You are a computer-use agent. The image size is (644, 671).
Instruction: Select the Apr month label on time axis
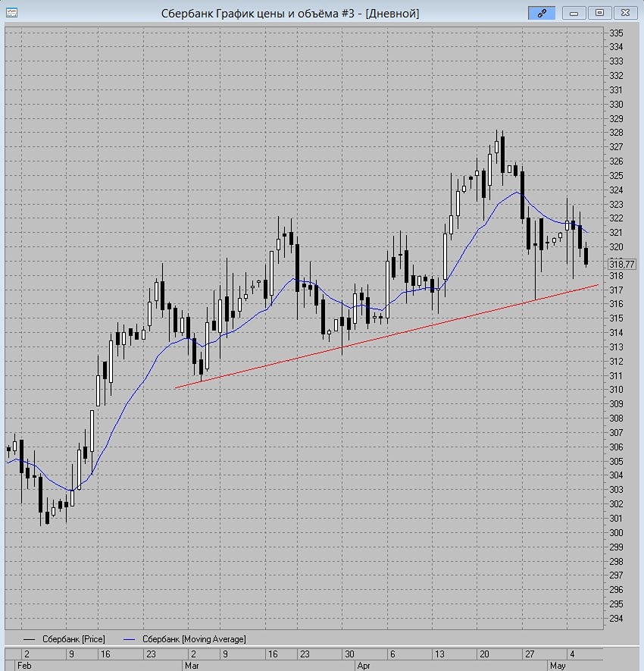tap(364, 666)
